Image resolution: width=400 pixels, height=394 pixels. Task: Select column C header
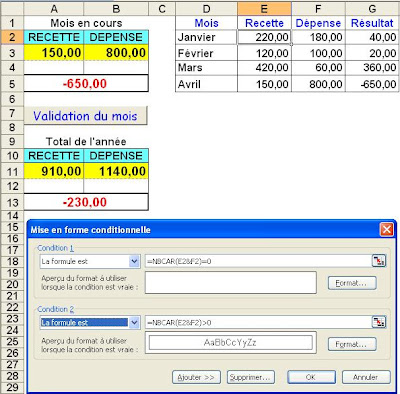(x=162, y=9)
